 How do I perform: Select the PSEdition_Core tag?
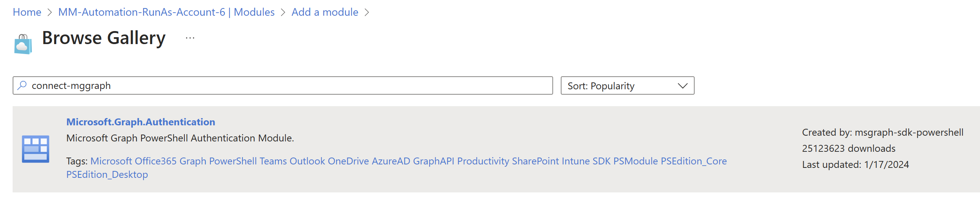[694, 161]
